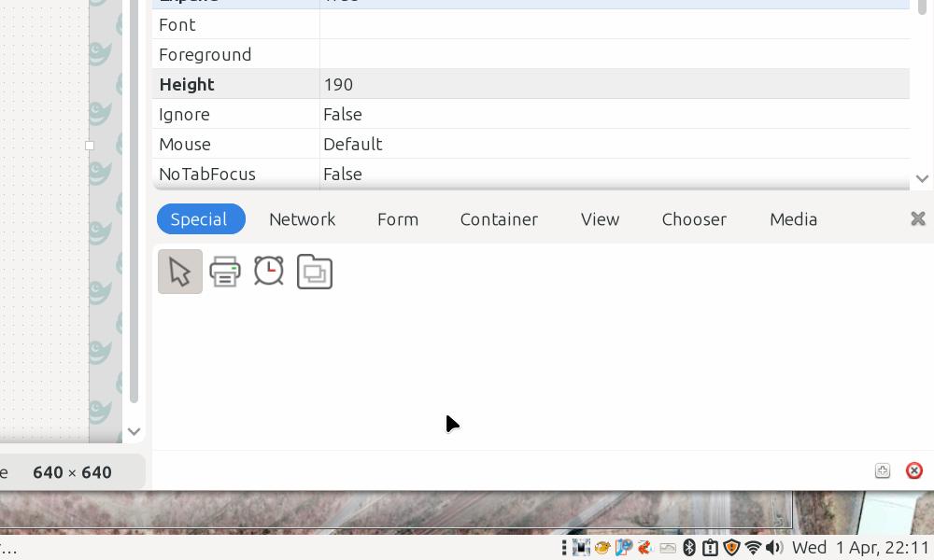Screen dimensions: 934x560
Task: Pick the Printer control from toolbox
Action: 225,272
